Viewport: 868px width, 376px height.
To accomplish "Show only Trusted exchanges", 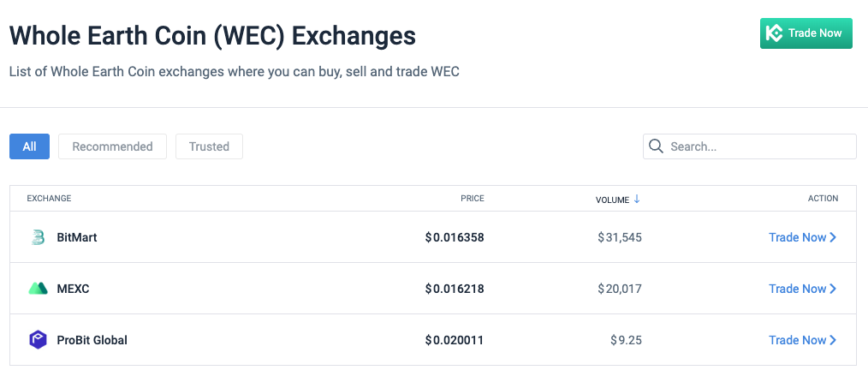I will pyautogui.click(x=209, y=146).
